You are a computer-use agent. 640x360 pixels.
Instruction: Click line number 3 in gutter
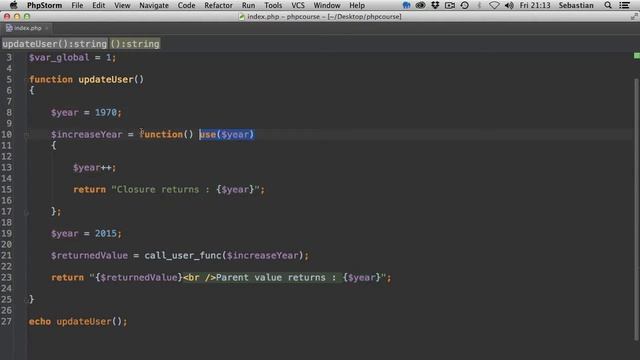pos(9,58)
